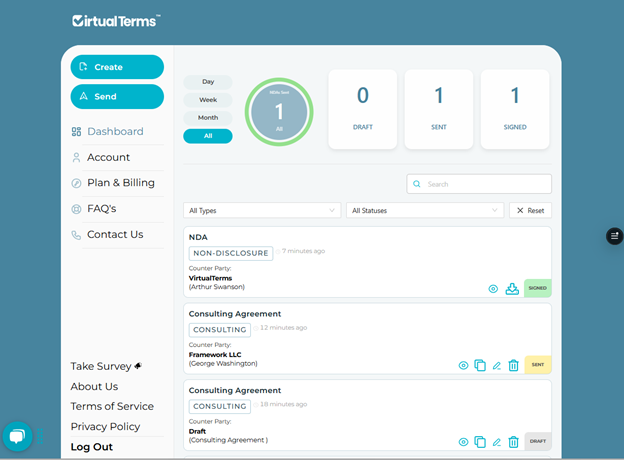The width and height of the screenshot is (624, 460).
Task: Click the Plan & Billing compass icon
Action: pyautogui.click(x=76, y=183)
